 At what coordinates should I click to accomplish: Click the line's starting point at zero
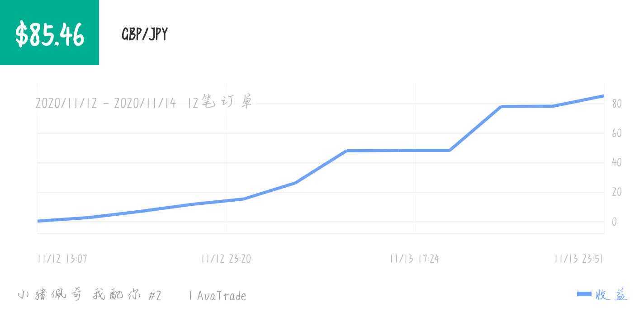[x=38, y=221]
